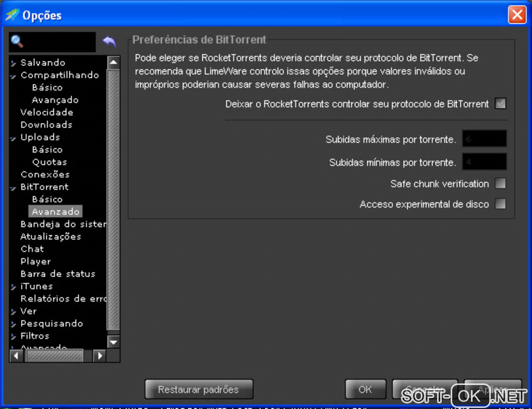Click the rocket icon in title bar
The width and height of the screenshot is (532, 409).
[12, 15]
